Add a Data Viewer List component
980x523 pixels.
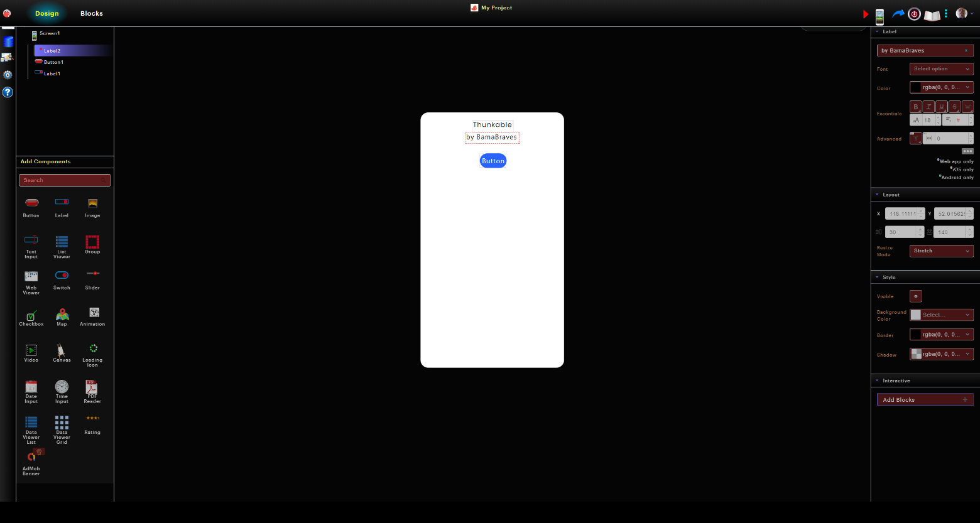(31, 430)
